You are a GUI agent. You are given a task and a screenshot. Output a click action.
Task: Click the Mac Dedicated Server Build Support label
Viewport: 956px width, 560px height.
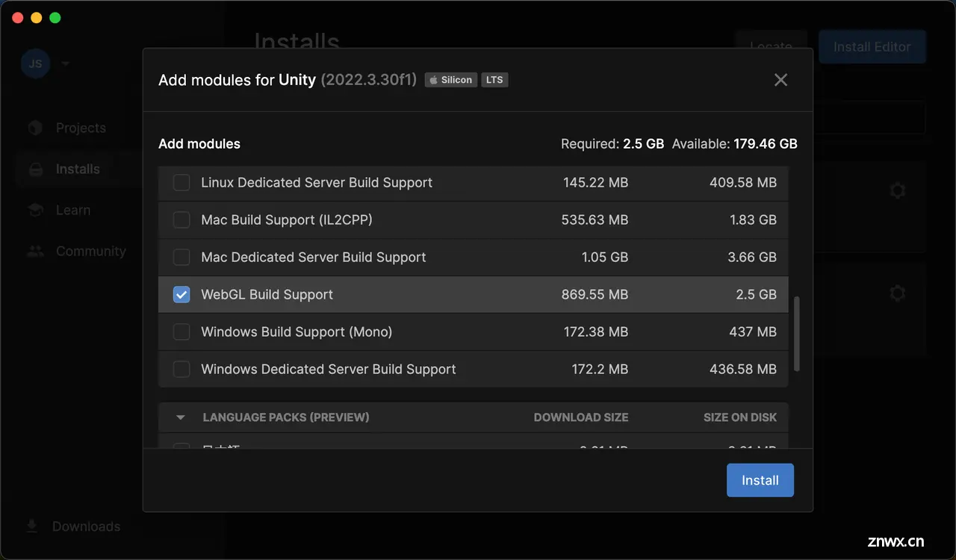pos(314,257)
